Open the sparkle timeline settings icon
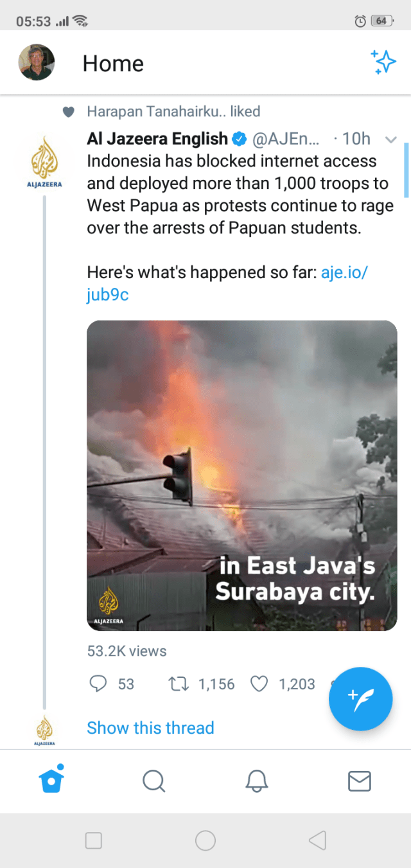This screenshot has height=868, width=411. coord(383,62)
